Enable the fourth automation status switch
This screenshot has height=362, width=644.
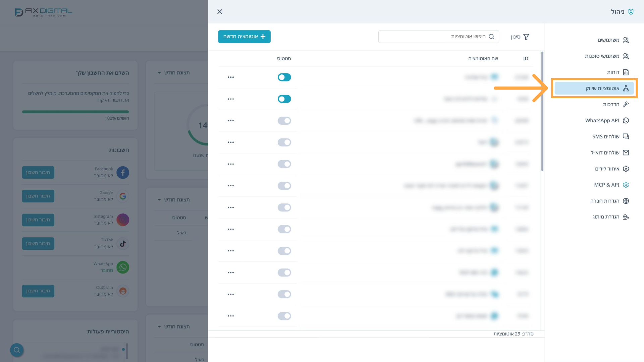(284, 142)
